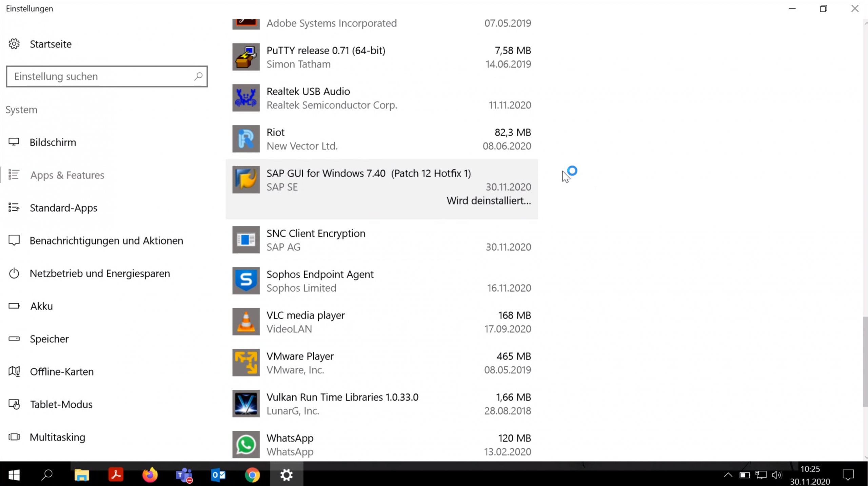Click the Adobe Systems Incorporated publisher text

pos(332,23)
